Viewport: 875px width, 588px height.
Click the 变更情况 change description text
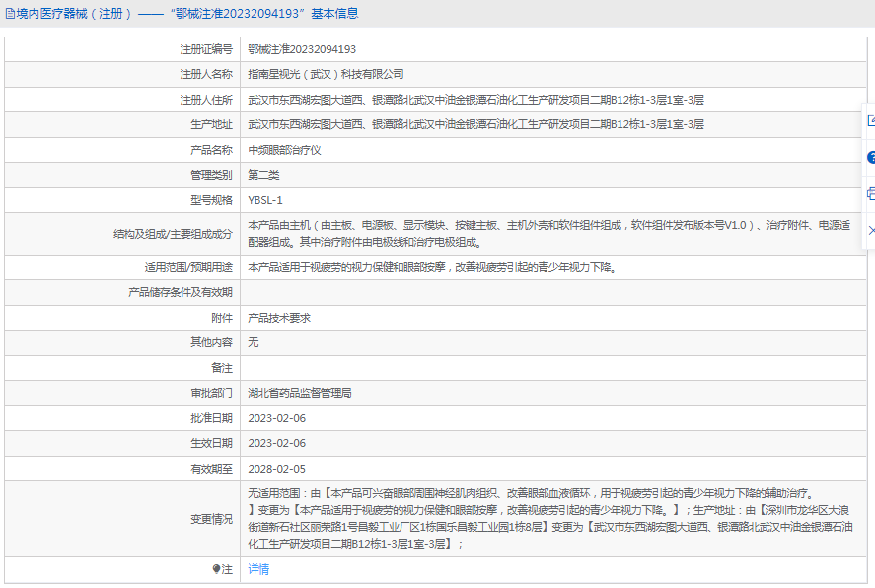[x=550, y=519]
